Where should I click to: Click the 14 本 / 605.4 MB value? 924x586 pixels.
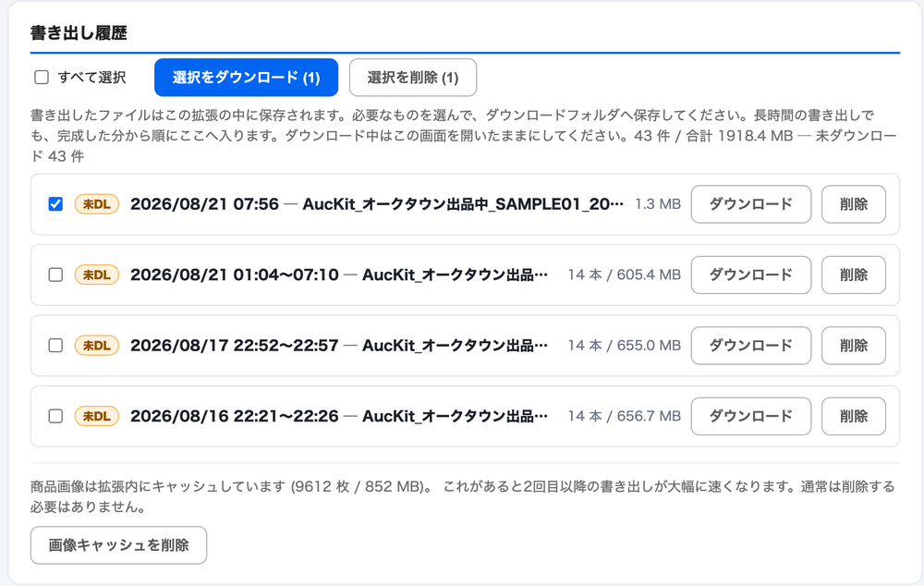click(x=624, y=275)
